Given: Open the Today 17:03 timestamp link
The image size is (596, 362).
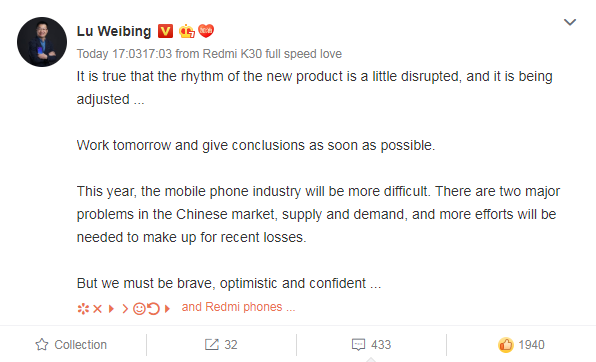Looking at the screenshot, I should point(124,54).
